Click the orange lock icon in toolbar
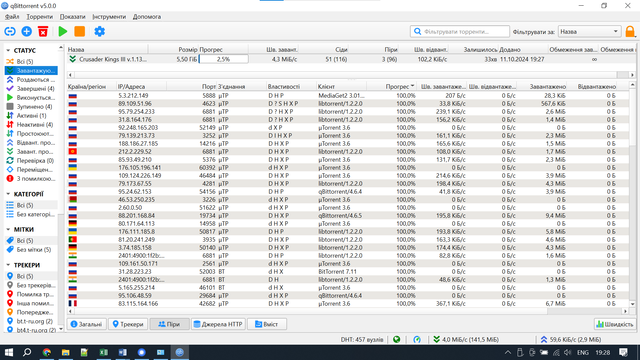This screenshot has height=360, width=640. point(630,31)
